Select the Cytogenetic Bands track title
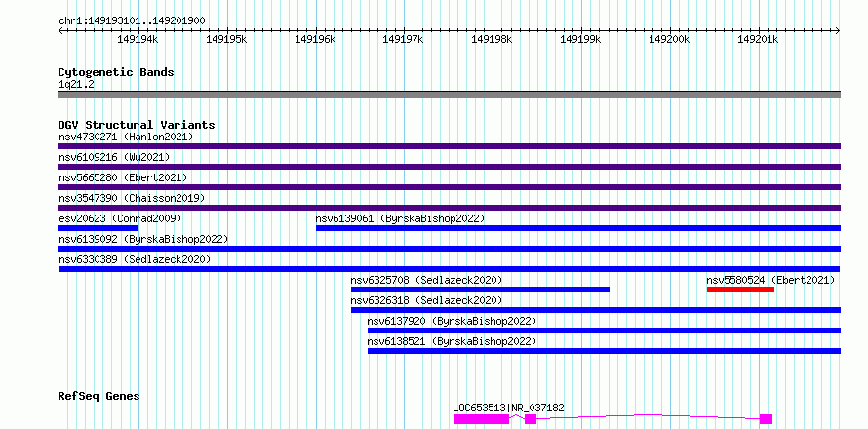This screenshot has height=429, width=868. (116, 72)
